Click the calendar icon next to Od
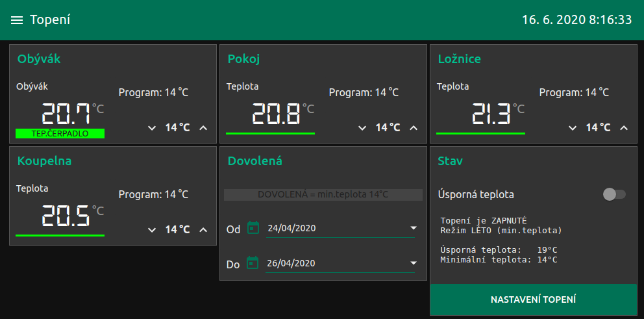Viewport: 644px width, 319px height. click(x=253, y=228)
